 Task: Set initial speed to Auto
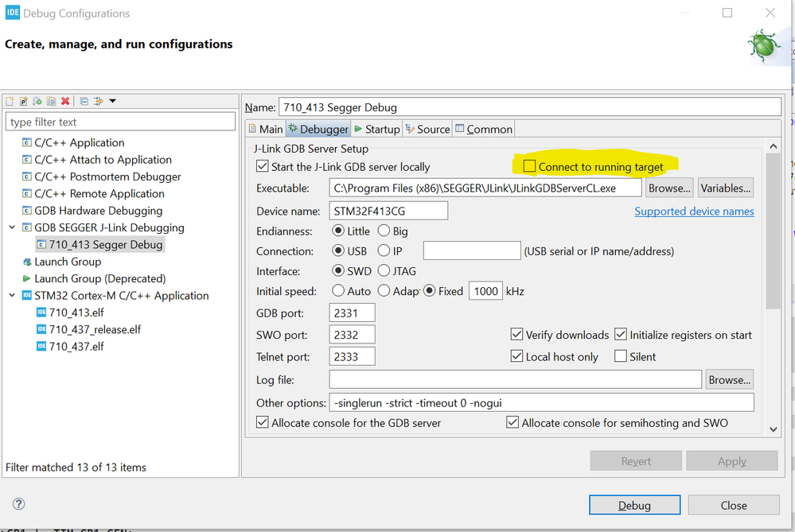(x=338, y=291)
